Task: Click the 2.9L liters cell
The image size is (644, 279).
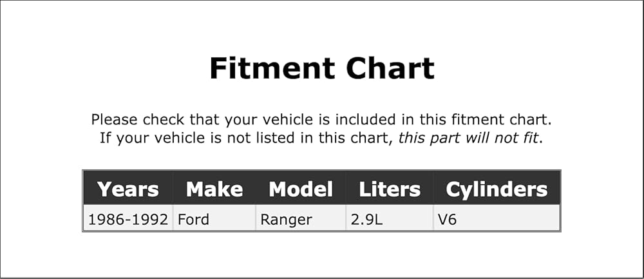Action: point(390,220)
